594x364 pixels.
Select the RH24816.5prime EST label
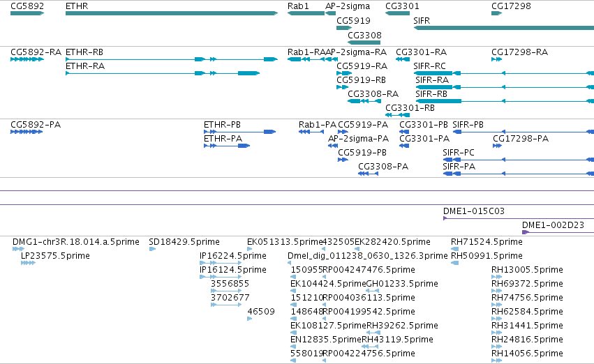pyautogui.click(x=527, y=340)
